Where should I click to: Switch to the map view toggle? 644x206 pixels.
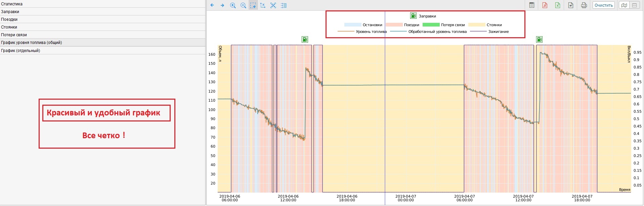pos(624,5)
